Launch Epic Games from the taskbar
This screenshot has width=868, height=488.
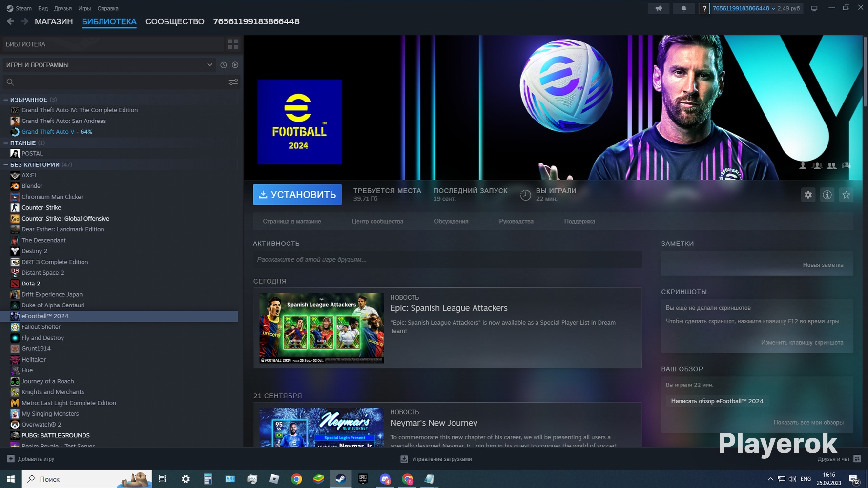point(363,479)
